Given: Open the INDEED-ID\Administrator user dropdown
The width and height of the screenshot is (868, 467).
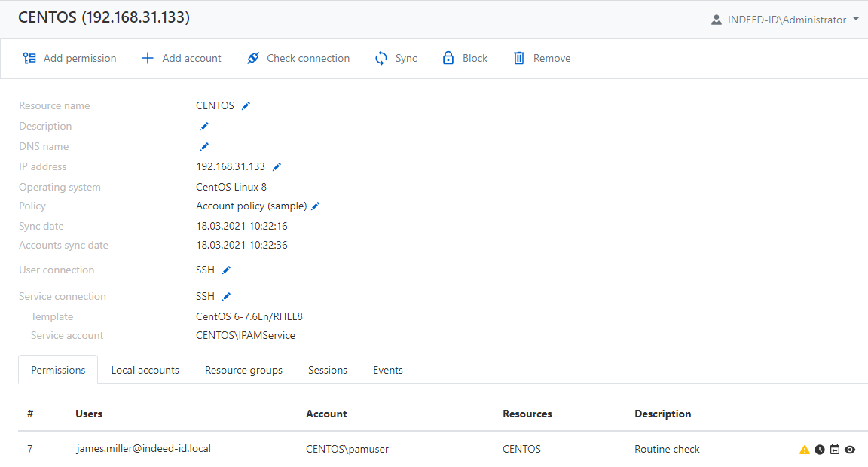Looking at the screenshot, I should click(784, 20).
